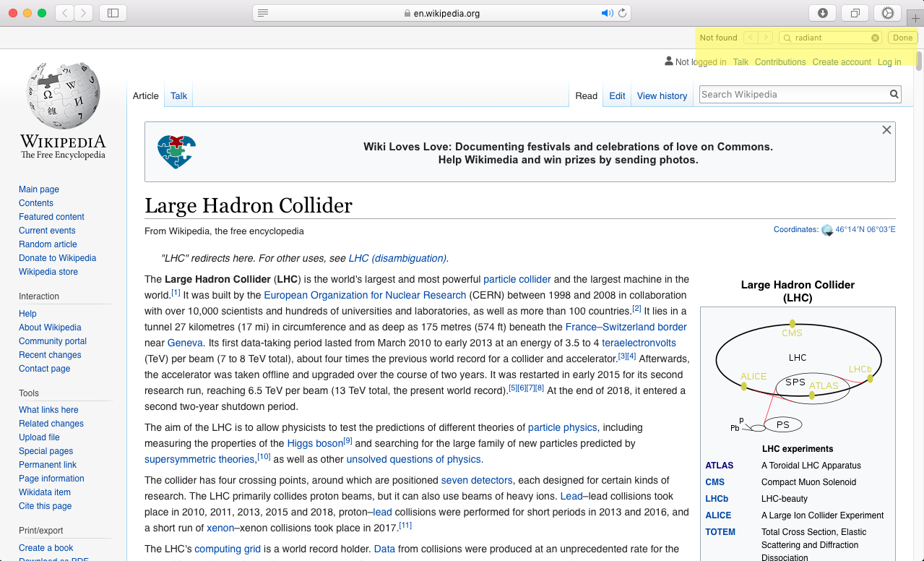Open Wikidata item link
Viewport: 924px width, 561px height.
(x=45, y=492)
